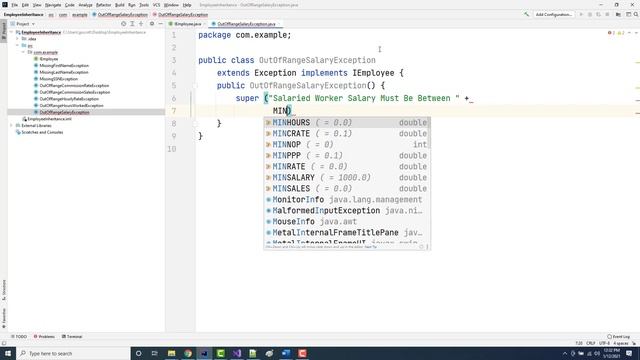The width and height of the screenshot is (640, 360).
Task: Open the Problems tool window
Action: 44,337
